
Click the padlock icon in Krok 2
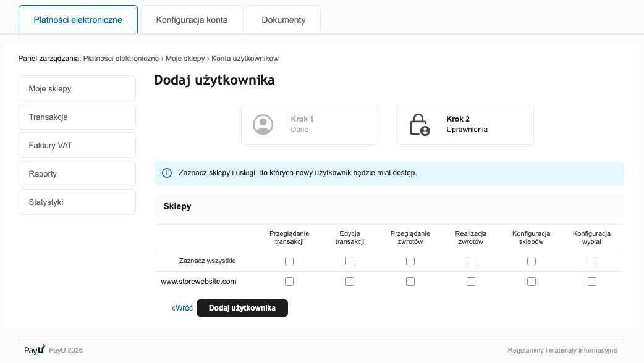419,124
